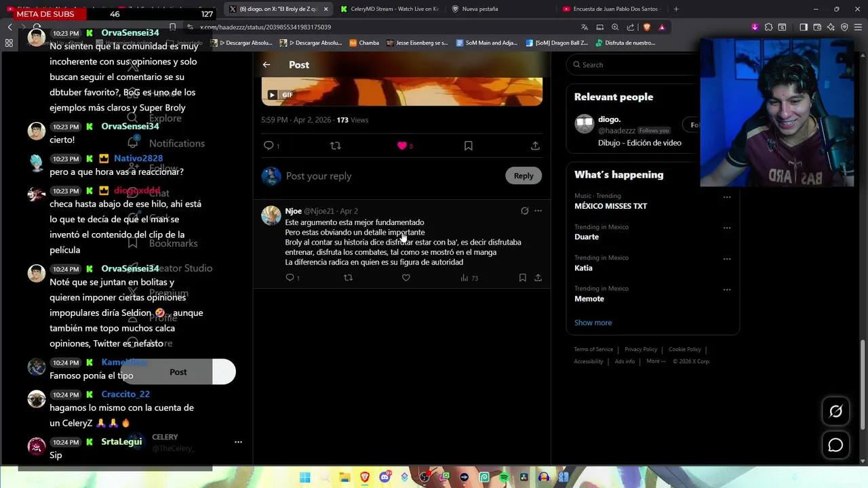Open options for Katia trend

point(727,259)
